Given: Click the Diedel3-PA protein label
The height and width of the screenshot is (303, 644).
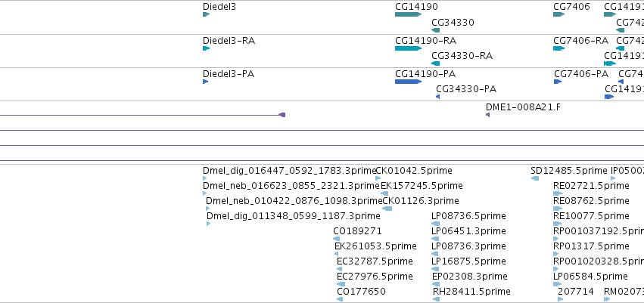Looking at the screenshot, I should [229, 74].
